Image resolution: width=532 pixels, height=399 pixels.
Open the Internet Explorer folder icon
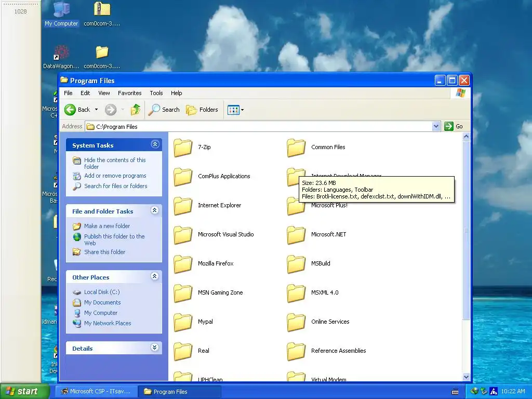click(x=183, y=206)
